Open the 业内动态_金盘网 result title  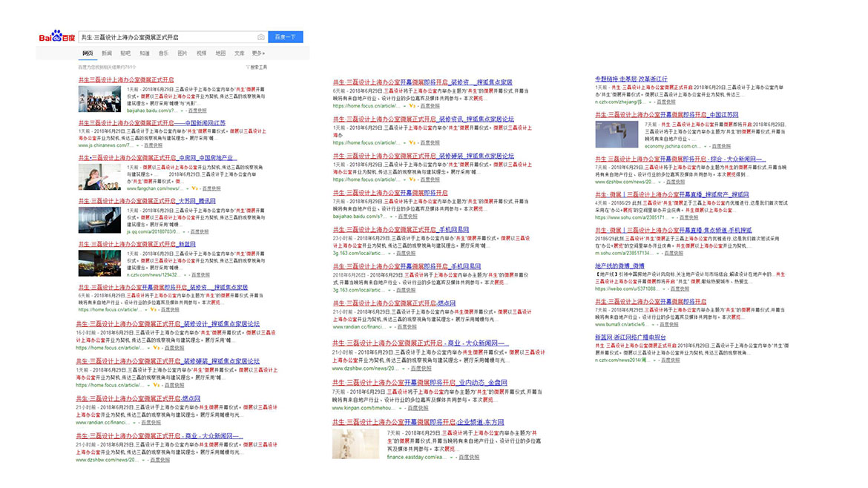420,383
